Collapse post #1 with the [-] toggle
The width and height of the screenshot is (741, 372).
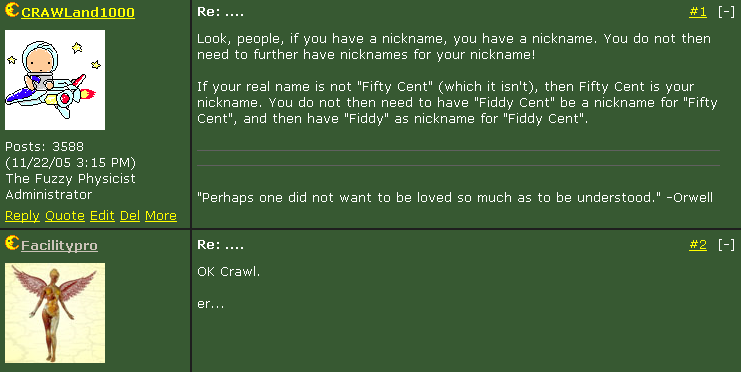pyautogui.click(x=726, y=12)
